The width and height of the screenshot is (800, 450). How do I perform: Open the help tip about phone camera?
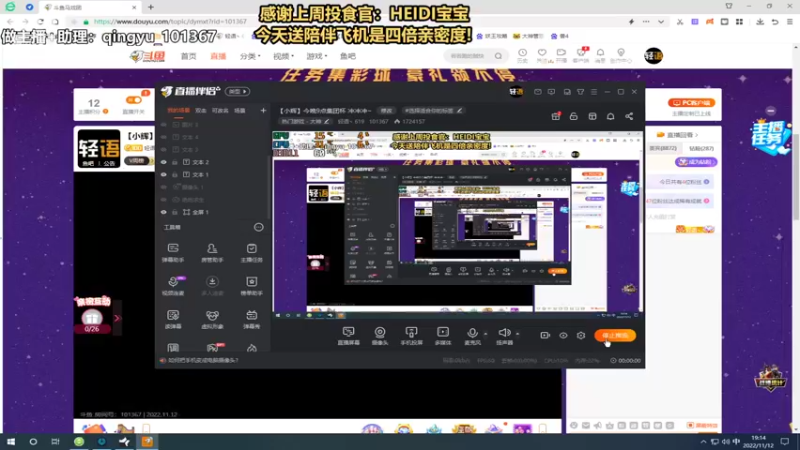[203, 360]
